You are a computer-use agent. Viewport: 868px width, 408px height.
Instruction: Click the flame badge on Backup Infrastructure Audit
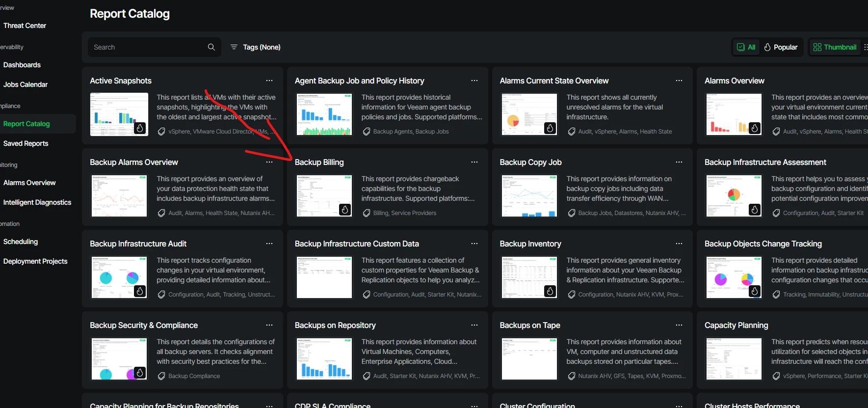[140, 291]
